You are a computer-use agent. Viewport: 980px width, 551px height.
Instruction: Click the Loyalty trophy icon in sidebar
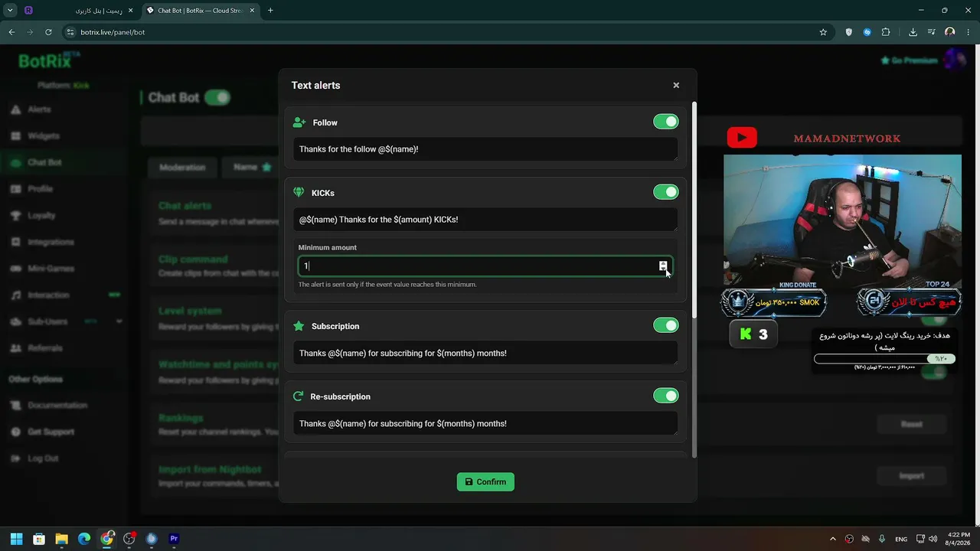pyautogui.click(x=15, y=216)
